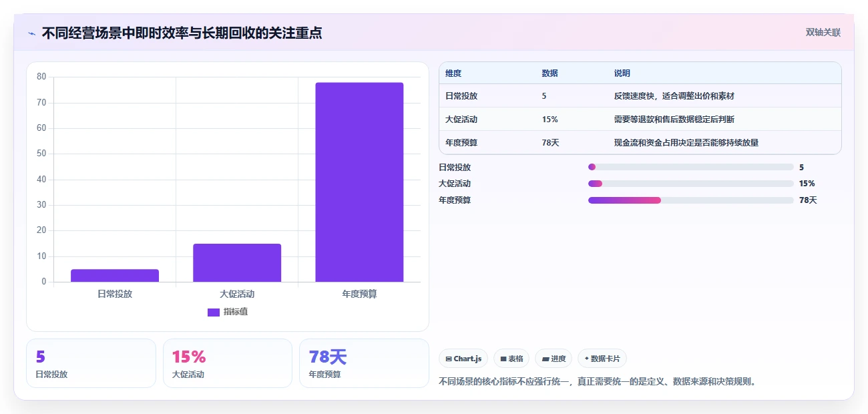Click the 双轴关联 label in header
This screenshot has width=868, height=414.
click(823, 32)
